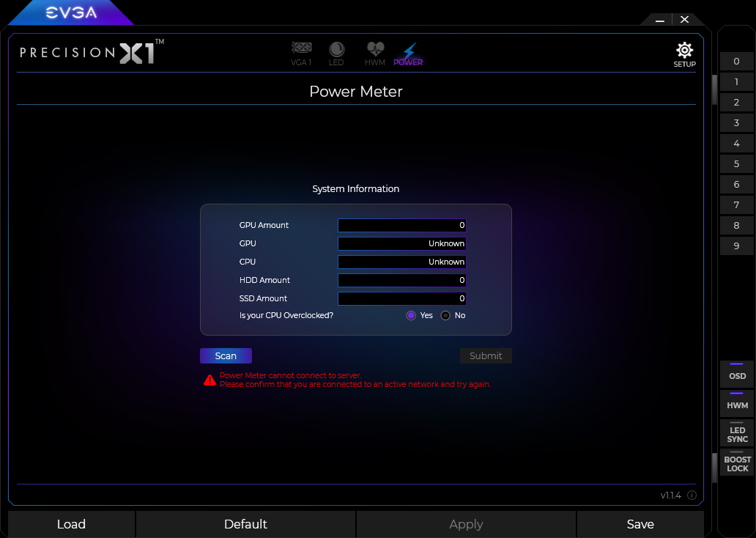This screenshot has height=538, width=756.
Task: Toggle the HWM sidebar switch
Action: [x=737, y=403]
